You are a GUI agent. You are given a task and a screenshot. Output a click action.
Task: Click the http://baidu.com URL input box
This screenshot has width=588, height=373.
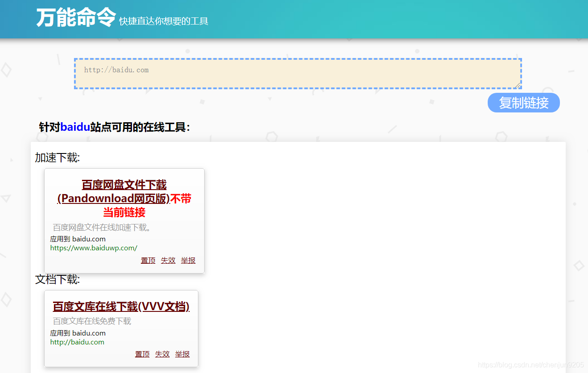point(298,74)
